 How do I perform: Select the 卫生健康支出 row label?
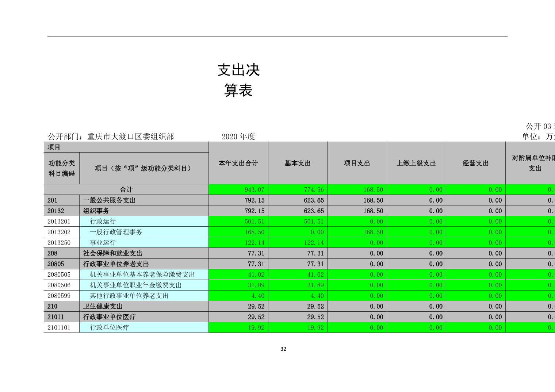[103, 306]
